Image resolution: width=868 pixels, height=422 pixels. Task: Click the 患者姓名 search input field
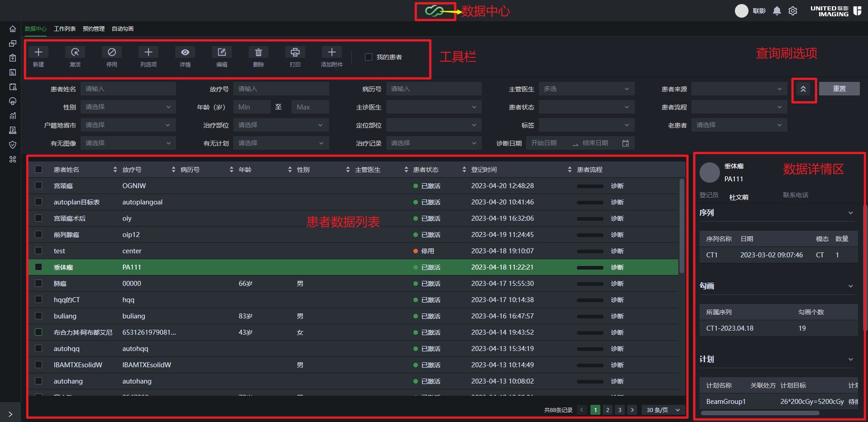pos(128,89)
